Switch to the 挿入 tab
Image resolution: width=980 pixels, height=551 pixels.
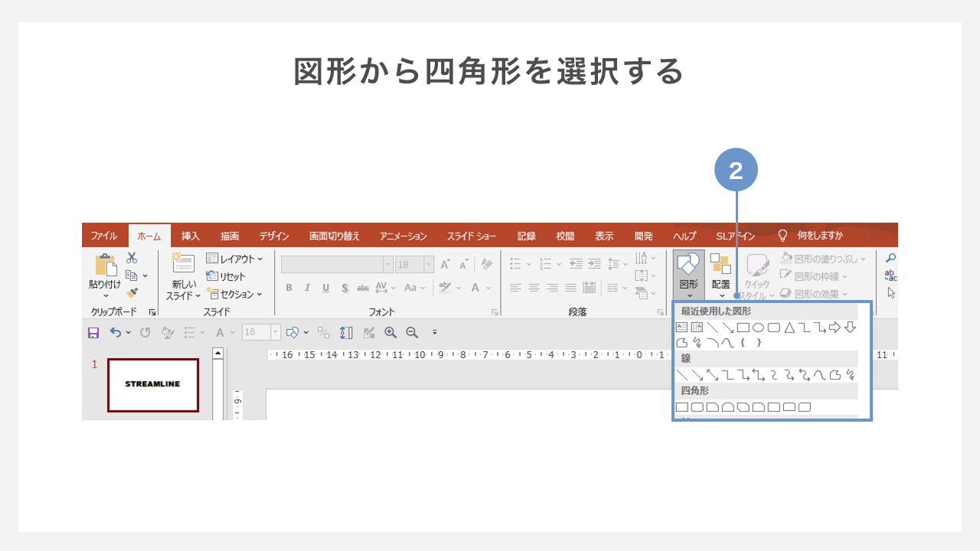tap(191, 236)
